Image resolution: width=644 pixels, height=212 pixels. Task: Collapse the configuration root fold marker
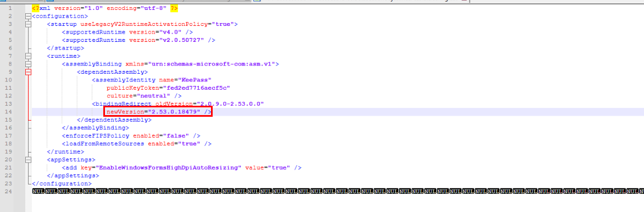pos(28,16)
